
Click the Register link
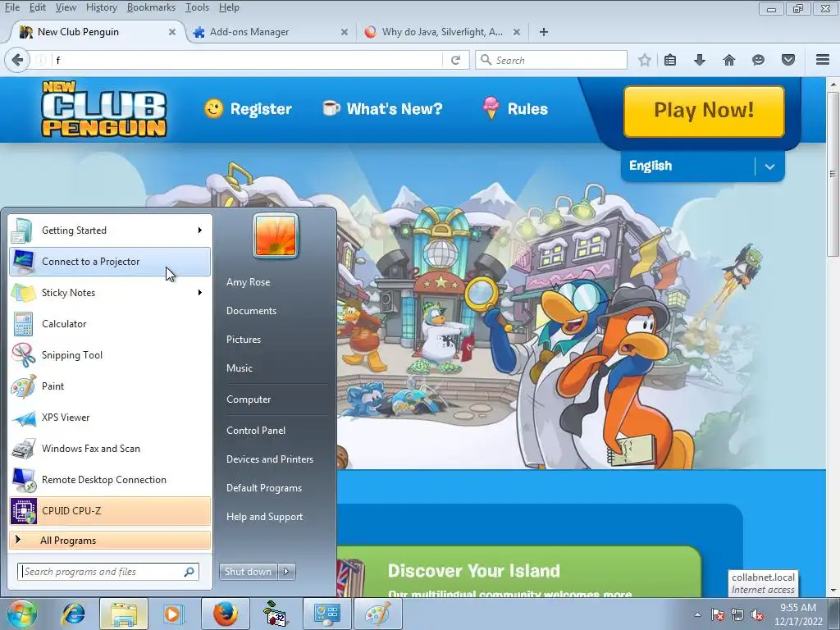click(248, 109)
